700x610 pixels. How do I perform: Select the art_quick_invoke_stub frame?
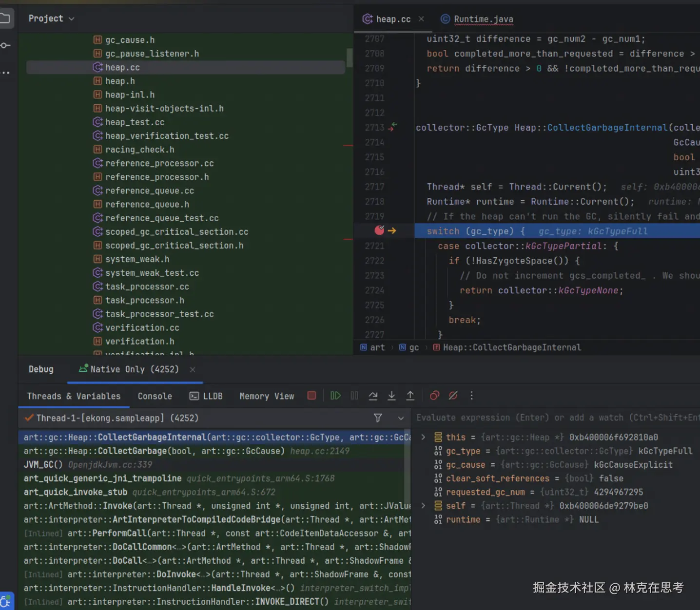click(212, 492)
